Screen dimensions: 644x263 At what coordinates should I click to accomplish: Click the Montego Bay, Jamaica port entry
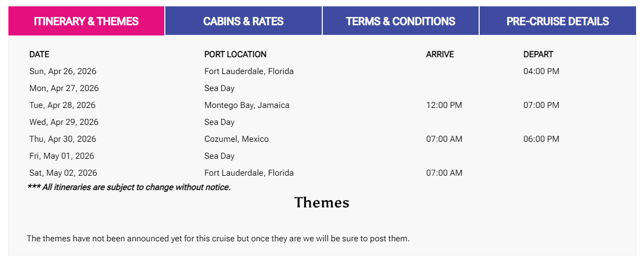[x=247, y=105]
